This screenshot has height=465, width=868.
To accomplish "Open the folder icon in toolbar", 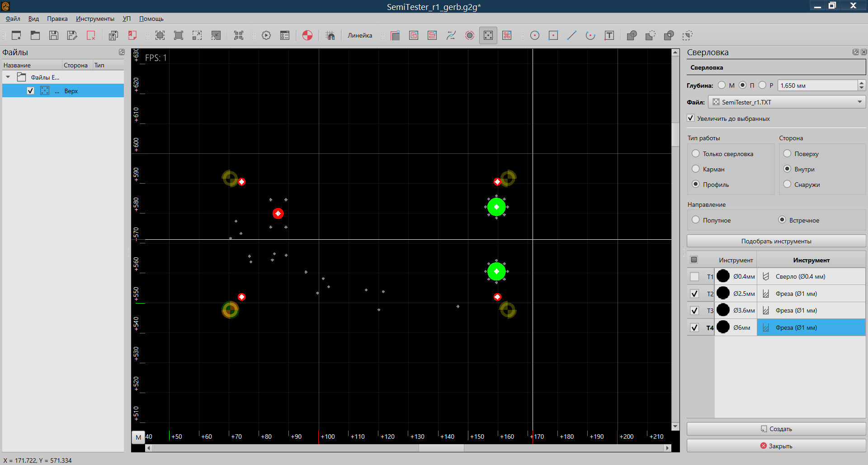I will click(x=35, y=35).
